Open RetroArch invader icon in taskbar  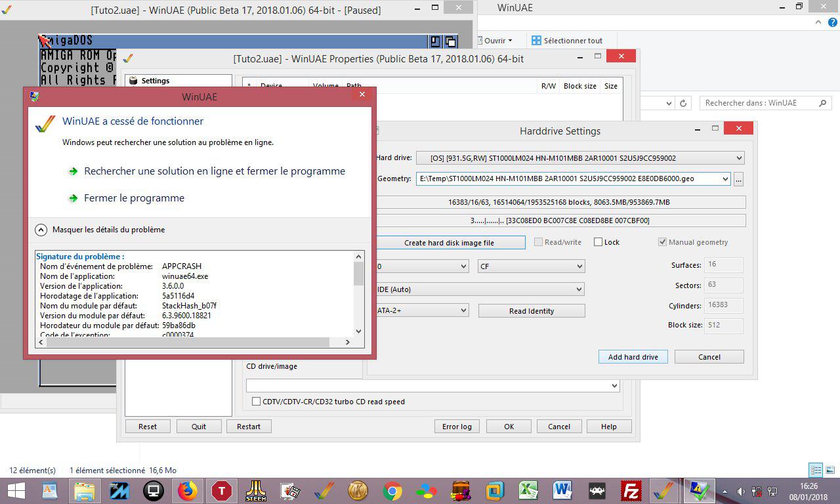[x=597, y=490]
